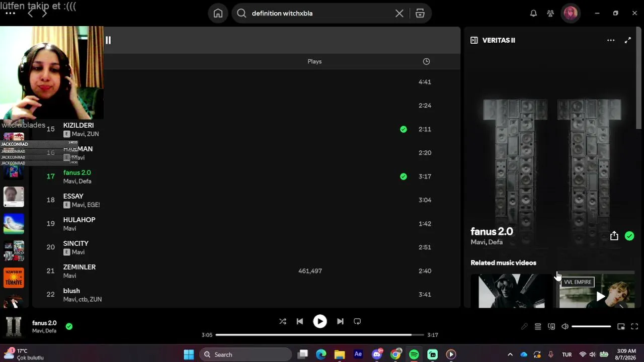This screenshot has height=362, width=644.
Task: Go to Spotify Home
Action: pos(218,14)
